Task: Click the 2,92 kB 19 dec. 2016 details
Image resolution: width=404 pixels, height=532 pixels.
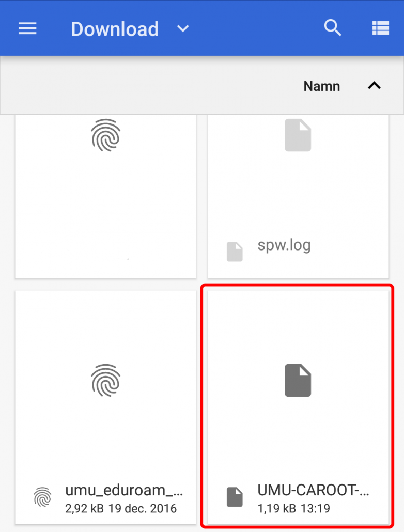Action: [121, 508]
